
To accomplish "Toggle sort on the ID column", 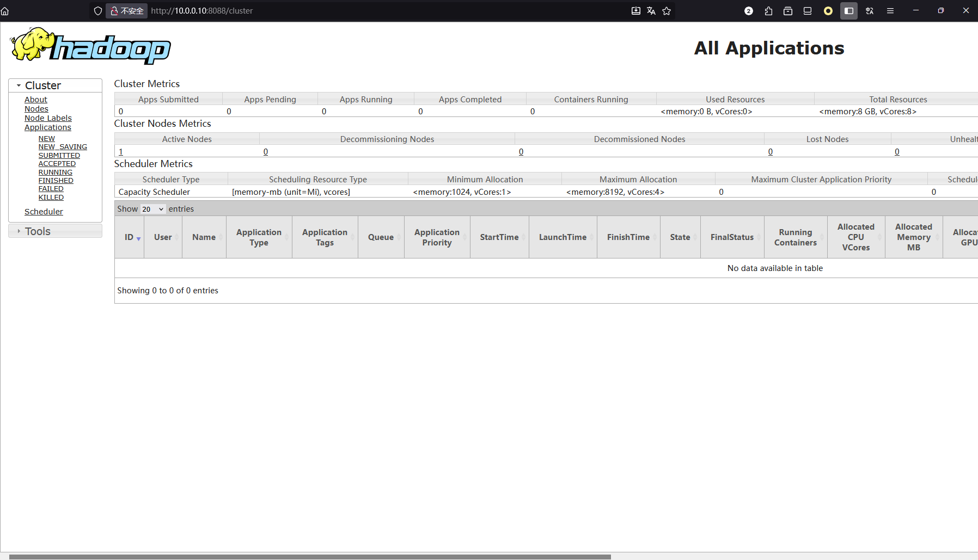I will 130,237.
